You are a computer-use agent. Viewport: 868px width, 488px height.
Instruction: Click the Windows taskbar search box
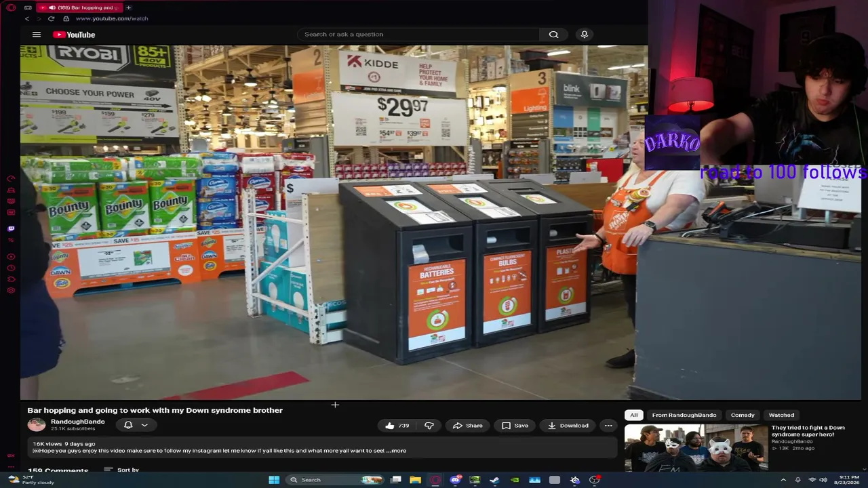click(335, 480)
